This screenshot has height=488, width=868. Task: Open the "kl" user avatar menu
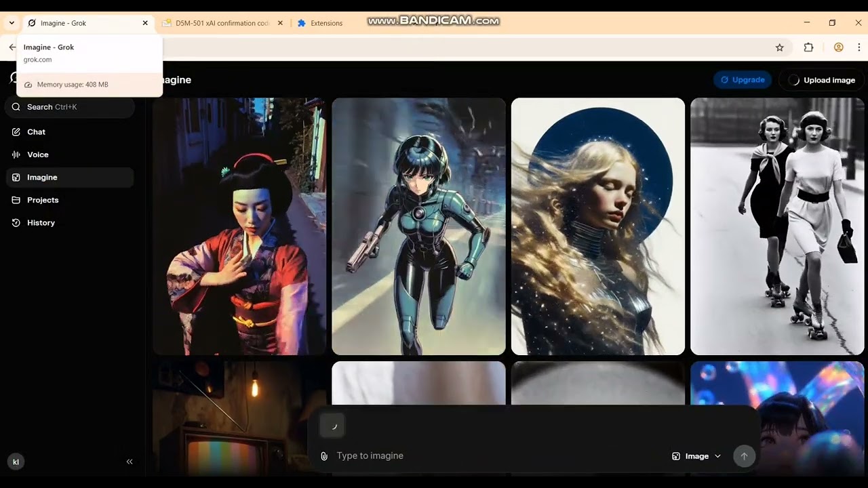16,462
